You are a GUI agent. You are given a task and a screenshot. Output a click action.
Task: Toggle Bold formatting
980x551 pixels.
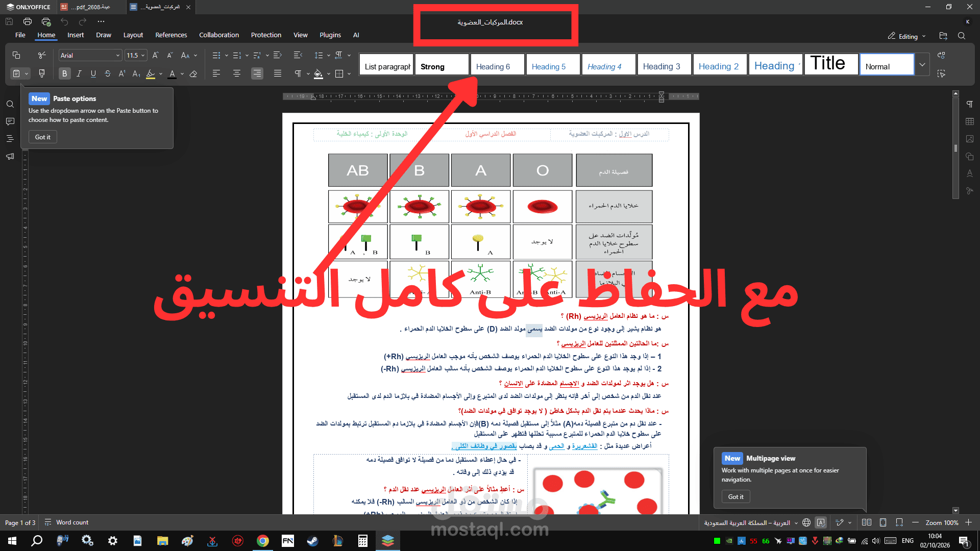[x=64, y=73]
